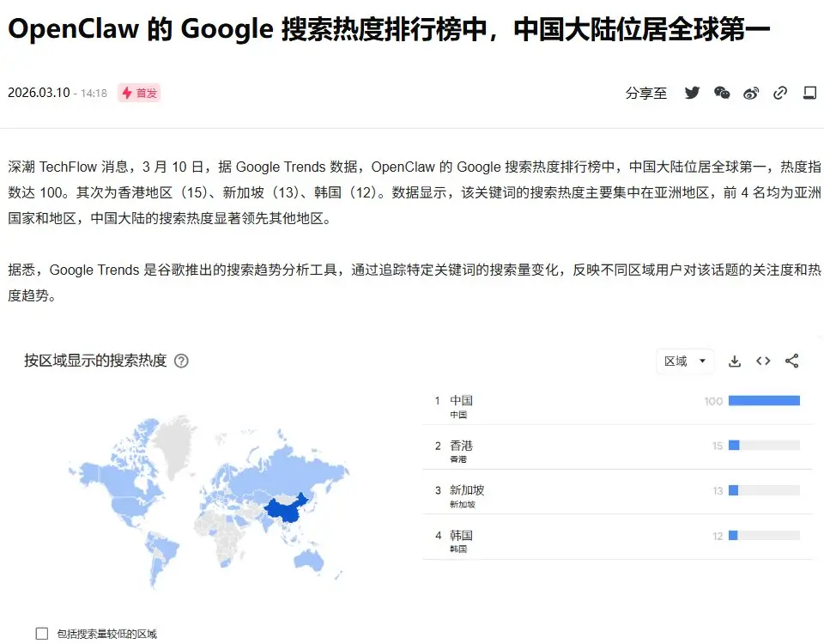Click the paragraph starting 据悉，Google Trends

click(414, 283)
